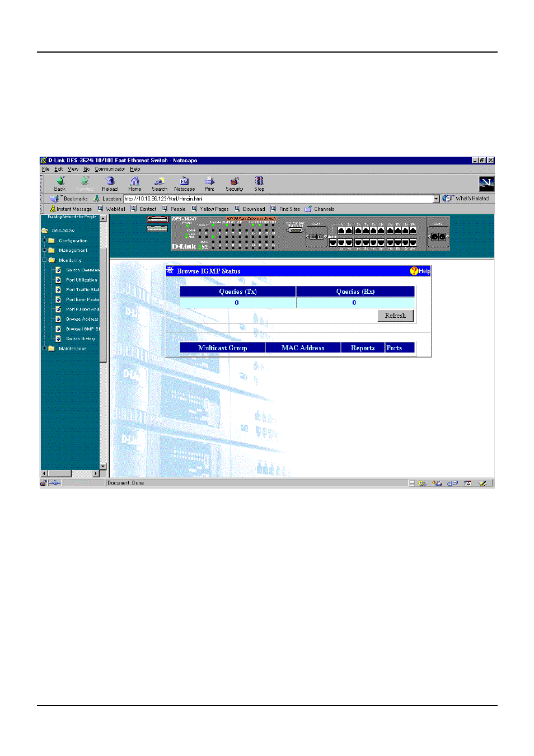Click the MAC Address column header
Viewport: 534px width, 756px height.
pos(303,348)
